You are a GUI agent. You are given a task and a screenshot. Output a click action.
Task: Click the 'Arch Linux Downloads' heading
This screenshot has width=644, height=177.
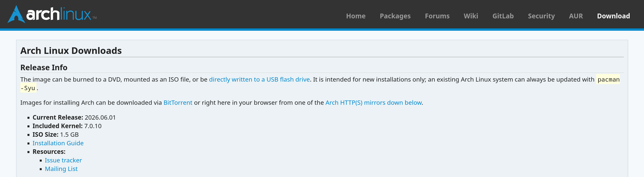click(x=71, y=51)
